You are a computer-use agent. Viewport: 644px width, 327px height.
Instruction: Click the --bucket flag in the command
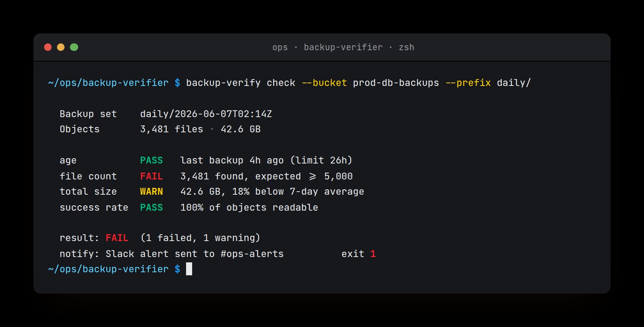coord(324,83)
